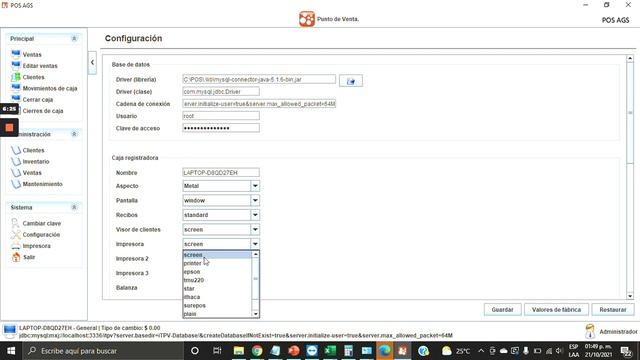640x360 pixels.
Task: Click the Cadena de conexión field
Action: (259, 104)
